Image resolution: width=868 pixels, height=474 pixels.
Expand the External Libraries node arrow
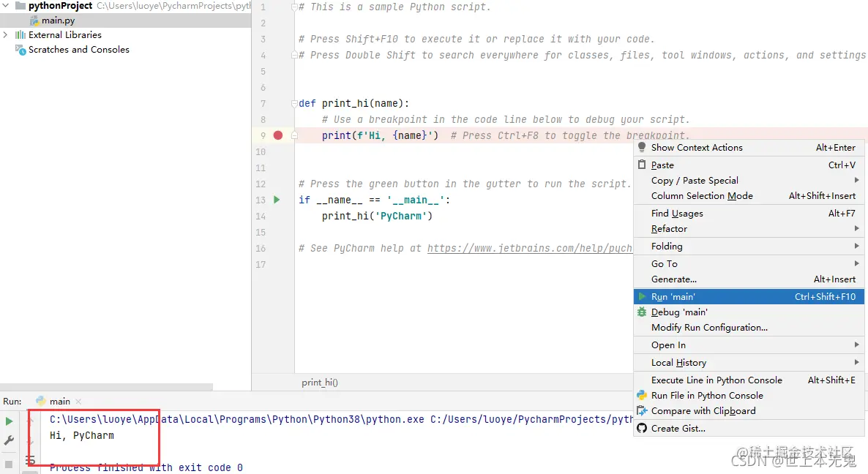[x=6, y=35]
